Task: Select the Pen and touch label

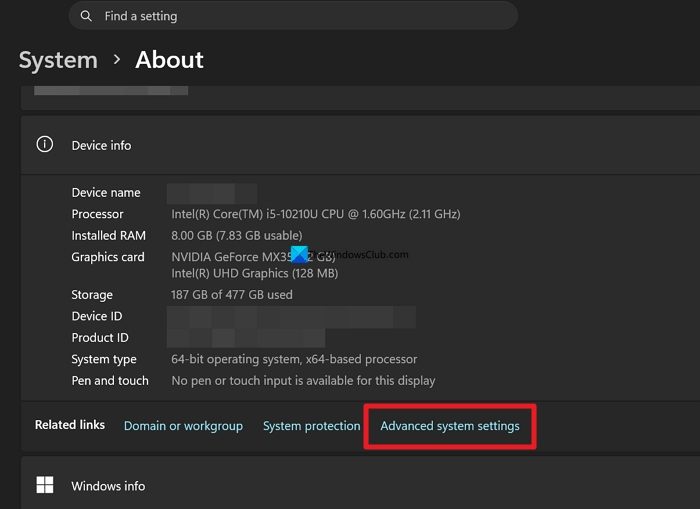Action: click(x=110, y=380)
